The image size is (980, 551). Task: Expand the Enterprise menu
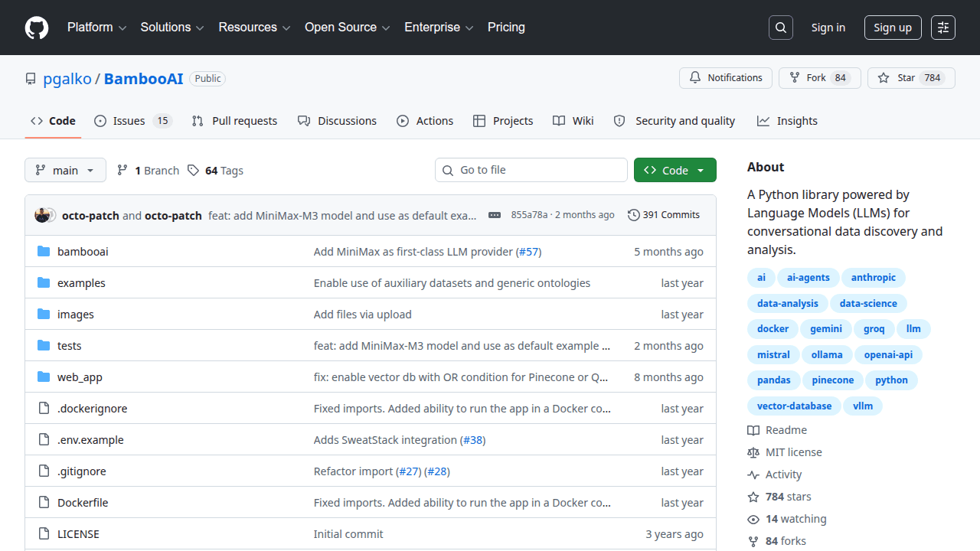[439, 28]
